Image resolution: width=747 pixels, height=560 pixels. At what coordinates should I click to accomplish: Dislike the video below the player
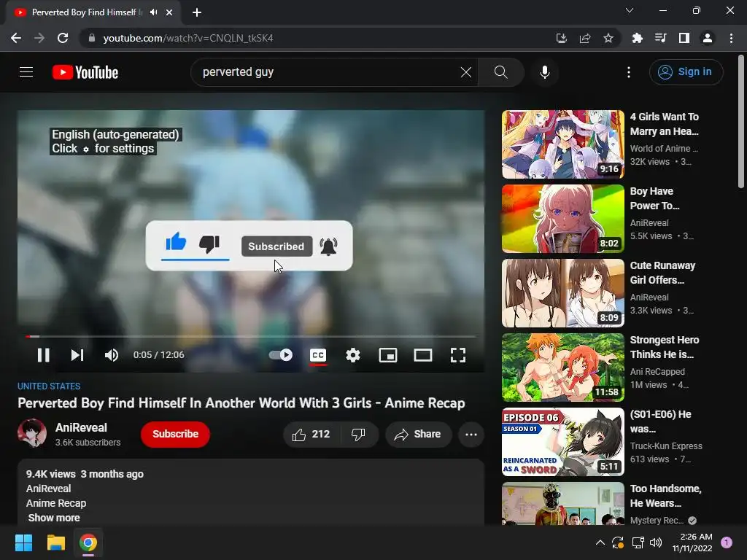pos(358,435)
